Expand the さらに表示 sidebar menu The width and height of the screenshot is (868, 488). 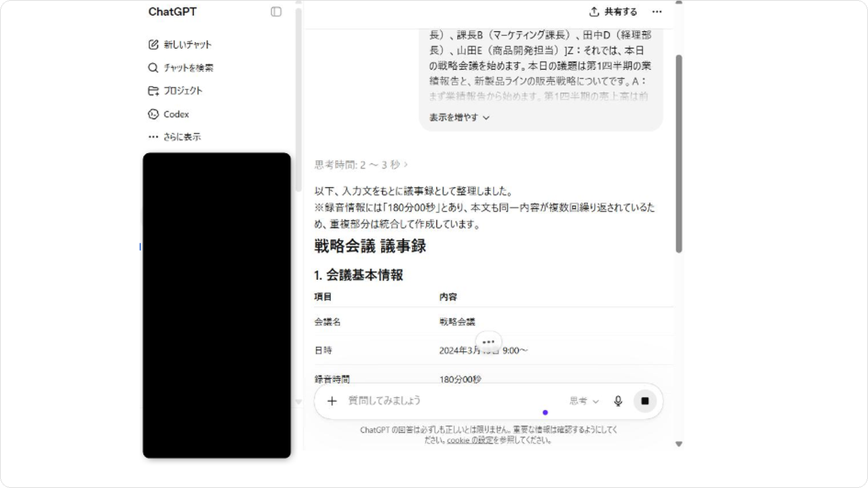(174, 137)
